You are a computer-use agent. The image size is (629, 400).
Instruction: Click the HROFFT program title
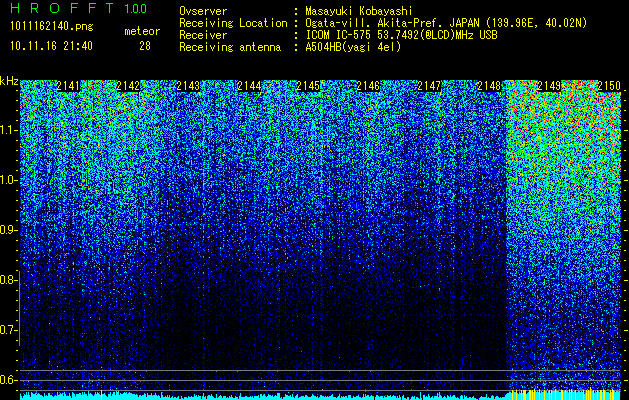62,8
